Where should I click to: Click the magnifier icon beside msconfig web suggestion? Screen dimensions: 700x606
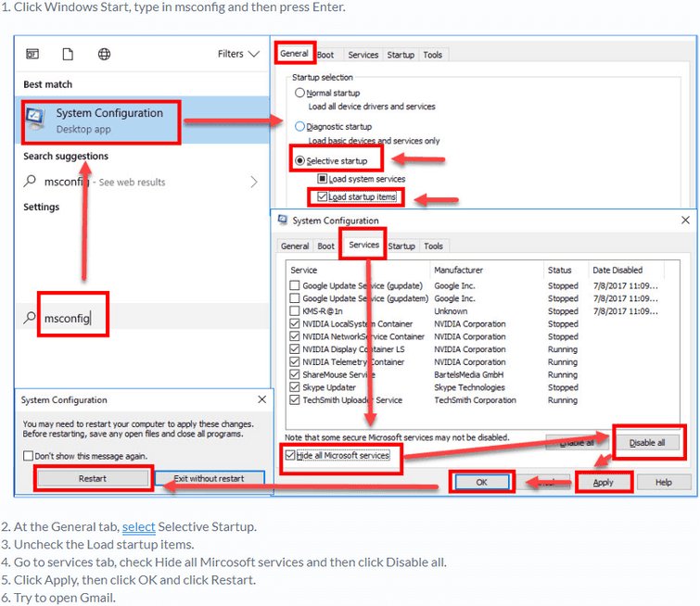[x=30, y=182]
